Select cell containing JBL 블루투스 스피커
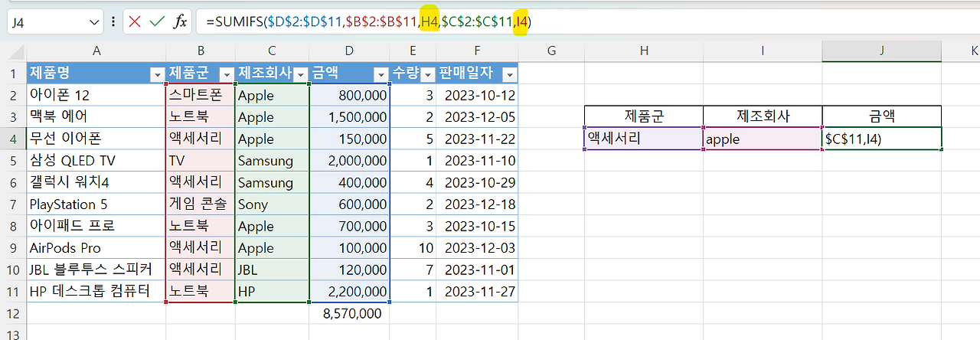 point(96,270)
